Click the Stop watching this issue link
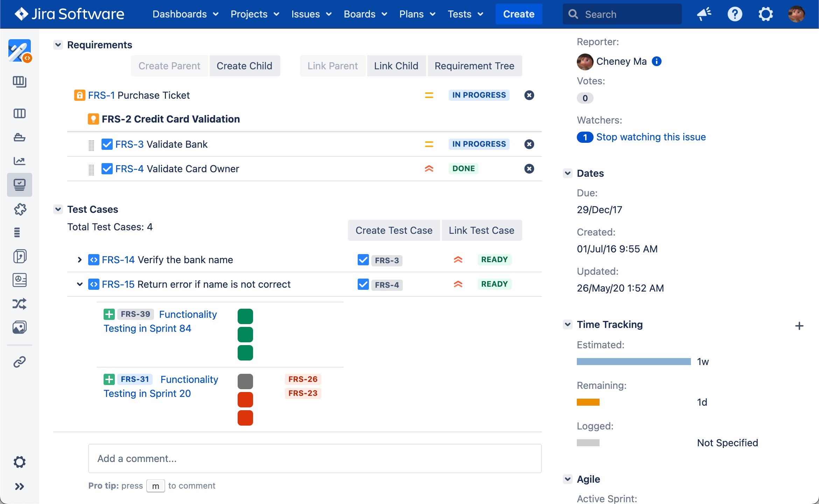 651,137
